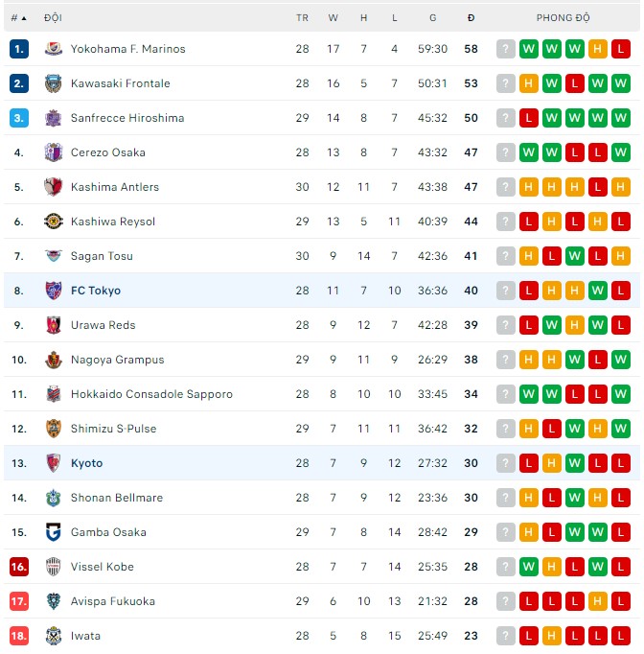Open the Hokkaido Consadole Sapporo team page
The width and height of the screenshot is (644, 654).
click(151, 394)
